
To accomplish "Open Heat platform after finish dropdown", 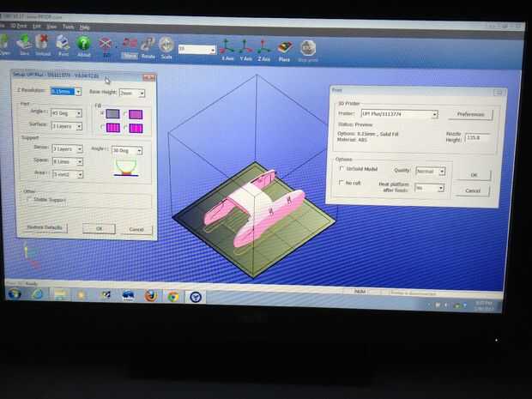I will [441, 188].
